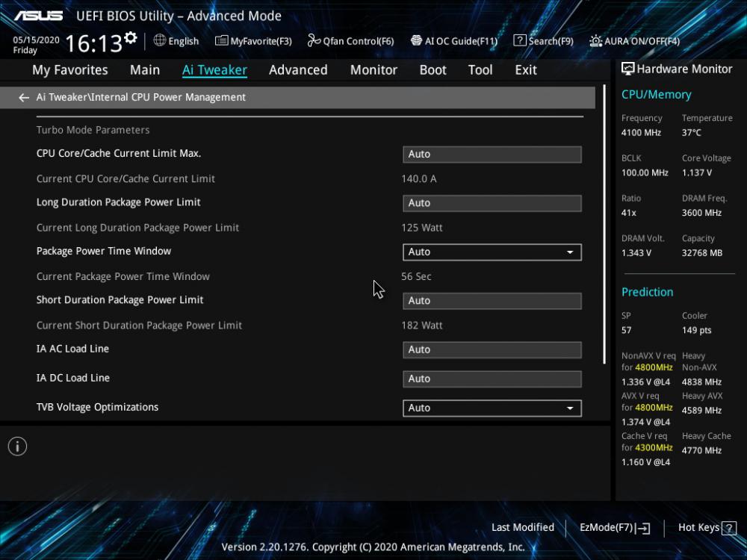
Task: Click the info circle icon
Action: coord(18,447)
